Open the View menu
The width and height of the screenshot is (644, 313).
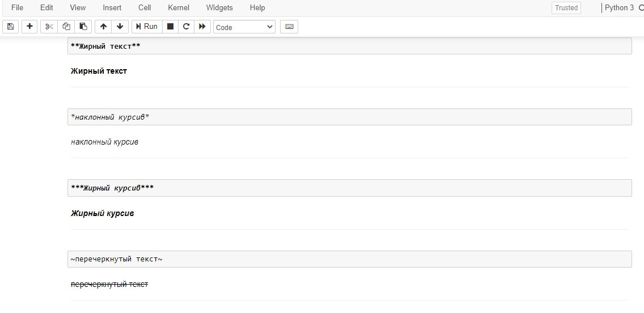tap(78, 8)
